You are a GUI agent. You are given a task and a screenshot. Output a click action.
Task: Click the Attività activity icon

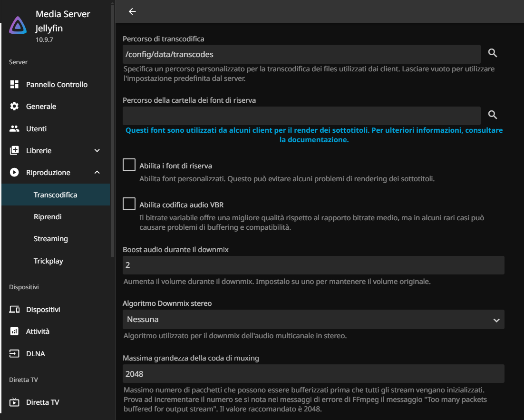click(x=14, y=332)
